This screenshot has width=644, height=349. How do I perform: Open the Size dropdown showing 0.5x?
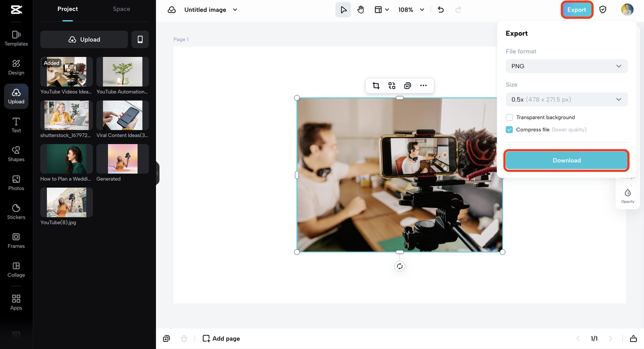[x=567, y=99]
